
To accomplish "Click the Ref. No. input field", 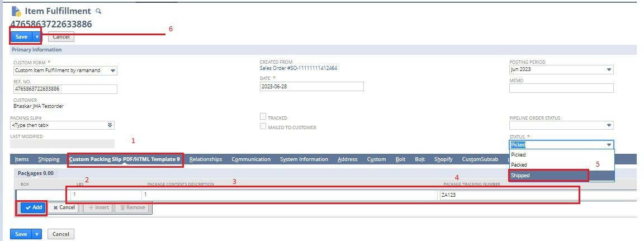I will click(x=65, y=89).
